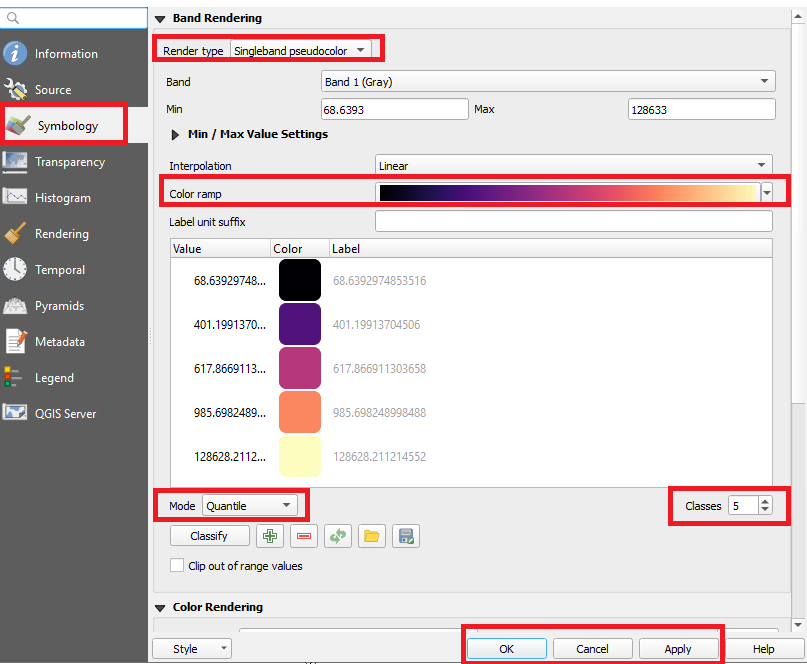Open the Legend tab

click(74, 378)
